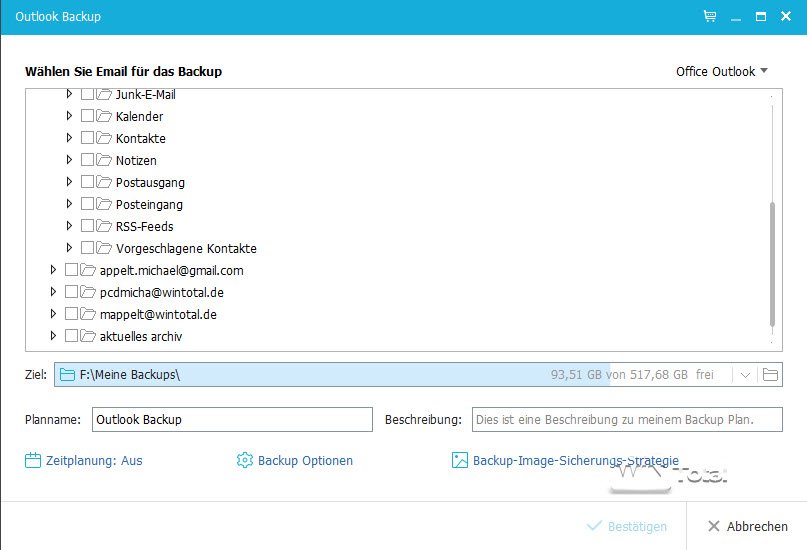
Task: Click the Bestätigen button
Action: [627, 526]
